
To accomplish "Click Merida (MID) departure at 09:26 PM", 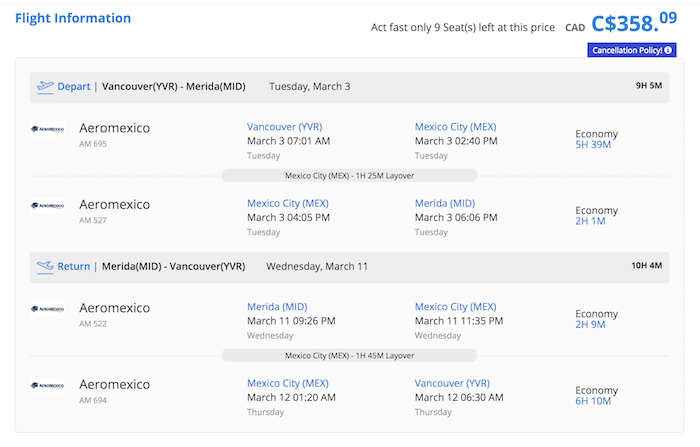I will click(x=277, y=307).
